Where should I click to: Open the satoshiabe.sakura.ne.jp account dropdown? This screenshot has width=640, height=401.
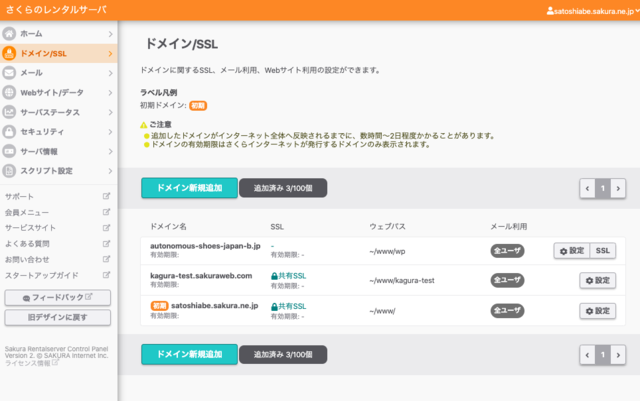coord(591,10)
